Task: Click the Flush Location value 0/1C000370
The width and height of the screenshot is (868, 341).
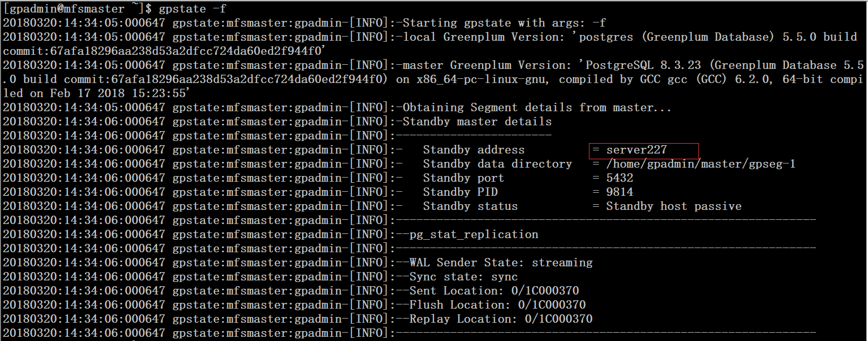Action: point(551,305)
